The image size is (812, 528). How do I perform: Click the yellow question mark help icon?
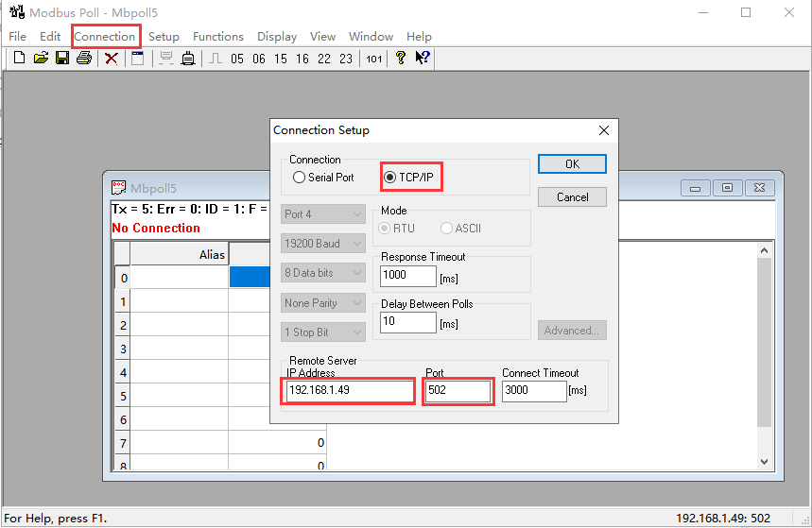click(x=401, y=59)
